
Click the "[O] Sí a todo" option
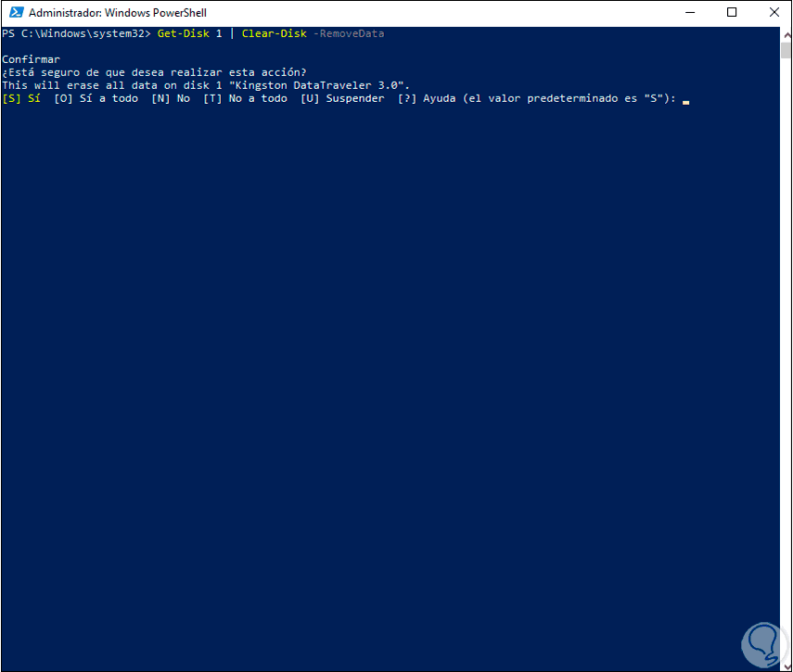[x=96, y=98]
